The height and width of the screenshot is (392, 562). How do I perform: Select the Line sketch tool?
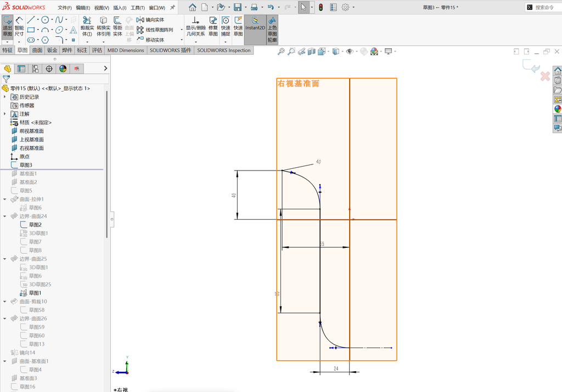[x=31, y=20]
